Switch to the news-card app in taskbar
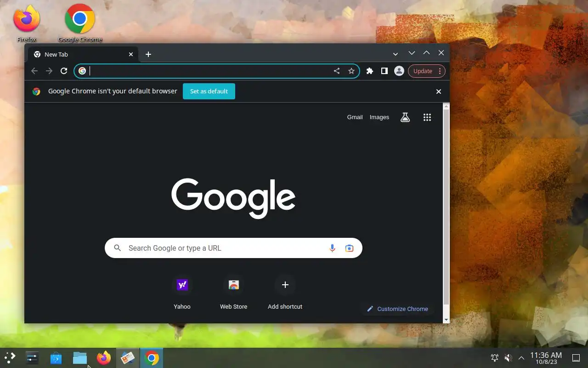588x368 pixels. [x=128, y=357]
